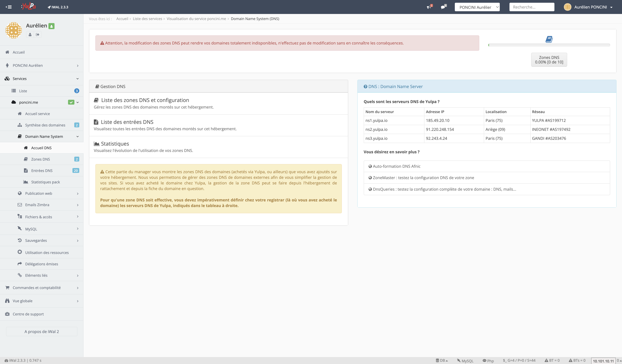
Task: Select the 91.220.248.154 IP address cell
Action: (x=454, y=129)
